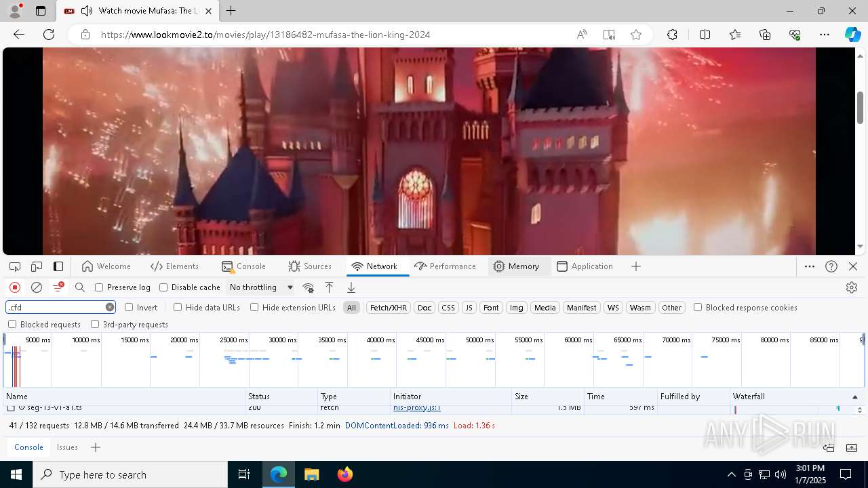Open Firefox from taskbar
This screenshot has height=488, width=868.
pyautogui.click(x=344, y=474)
